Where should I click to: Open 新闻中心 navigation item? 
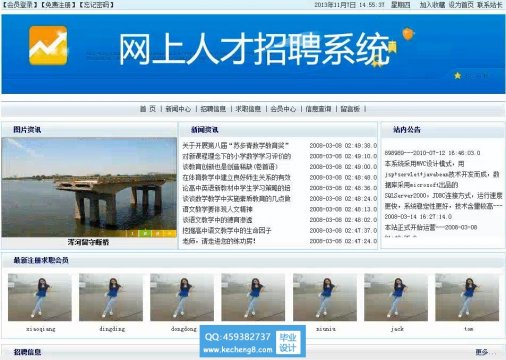pyautogui.click(x=178, y=109)
